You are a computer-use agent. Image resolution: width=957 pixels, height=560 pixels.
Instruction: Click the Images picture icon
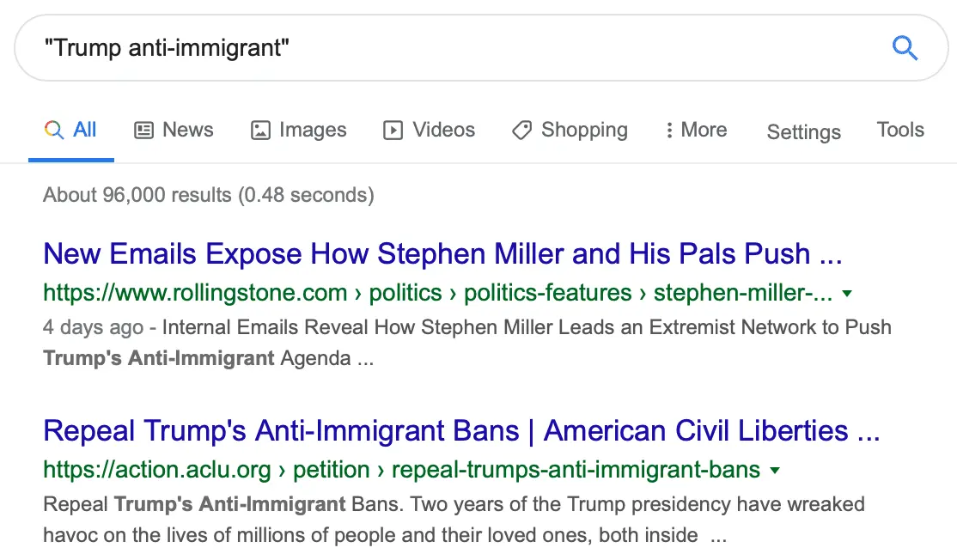point(260,130)
